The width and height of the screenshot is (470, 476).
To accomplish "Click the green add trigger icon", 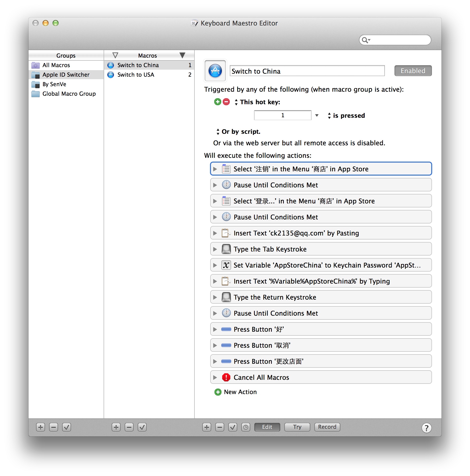I will coord(217,102).
